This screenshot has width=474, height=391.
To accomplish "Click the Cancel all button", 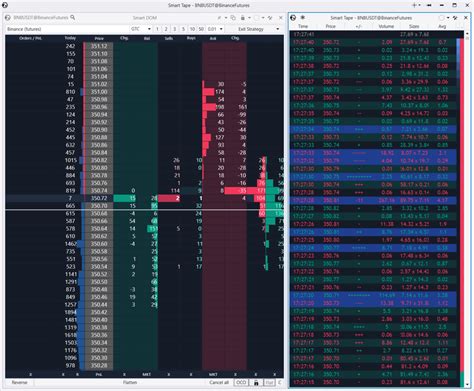I will click(219, 382).
